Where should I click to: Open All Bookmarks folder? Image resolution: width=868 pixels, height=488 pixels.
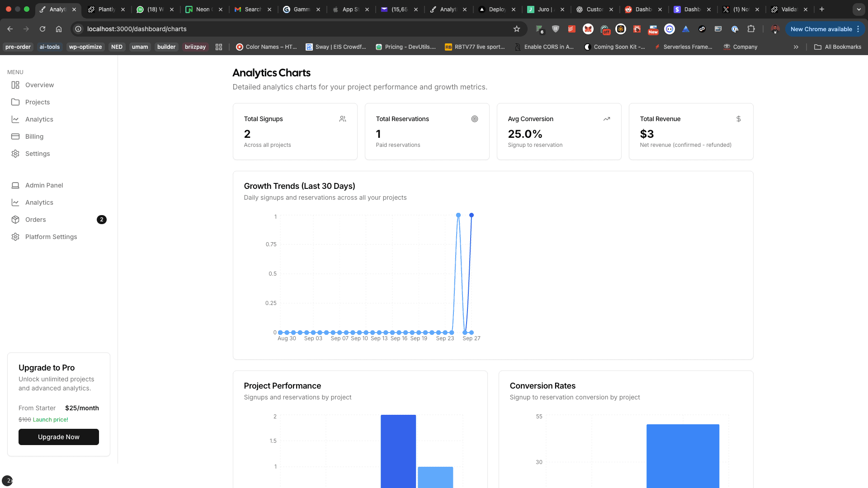pyautogui.click(x=838, y=47)
